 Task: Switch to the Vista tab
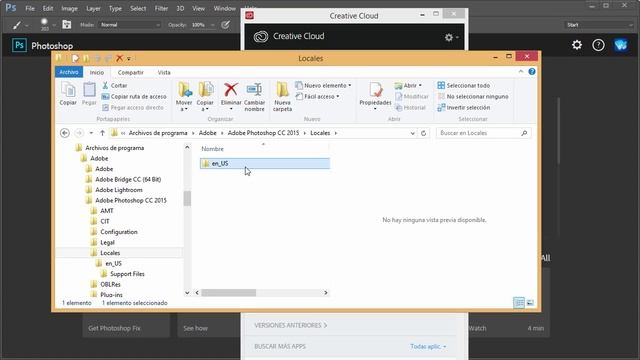click(164, 72)
